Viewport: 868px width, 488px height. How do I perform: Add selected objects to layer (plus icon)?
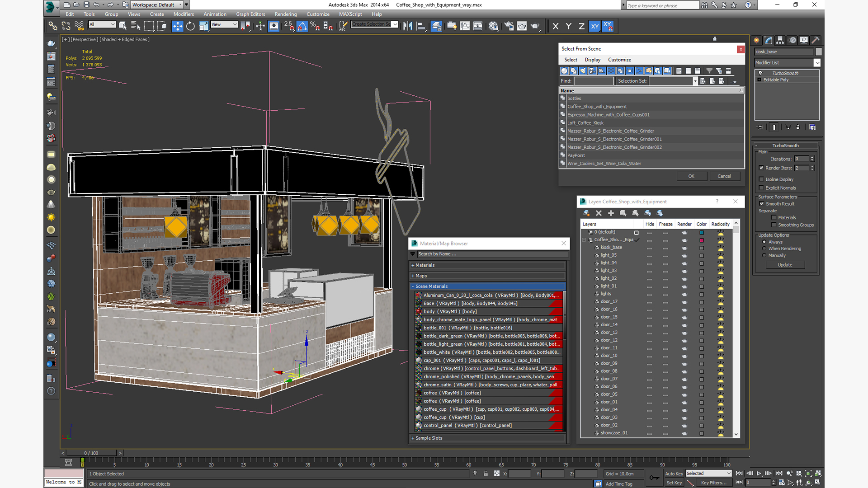[x=611, y=213]
